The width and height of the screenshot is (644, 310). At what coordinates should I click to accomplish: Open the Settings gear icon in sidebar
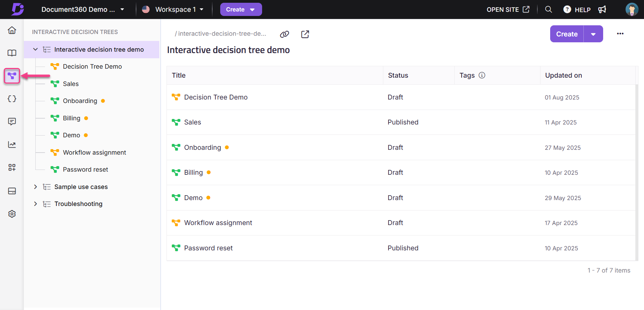[12, 214]
